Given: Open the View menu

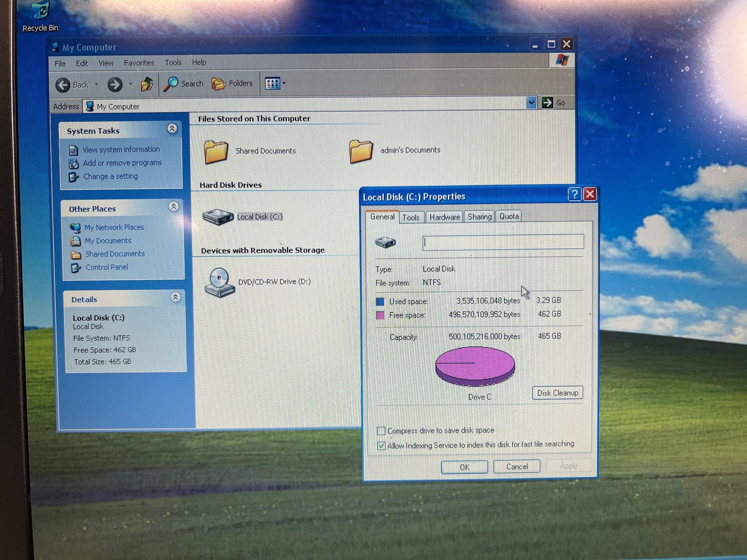Looking at the screenshot, I should click(x=106, y=63).
